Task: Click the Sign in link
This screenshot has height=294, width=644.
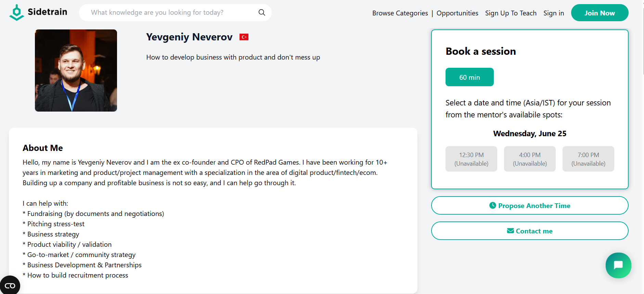Action: 553,13
